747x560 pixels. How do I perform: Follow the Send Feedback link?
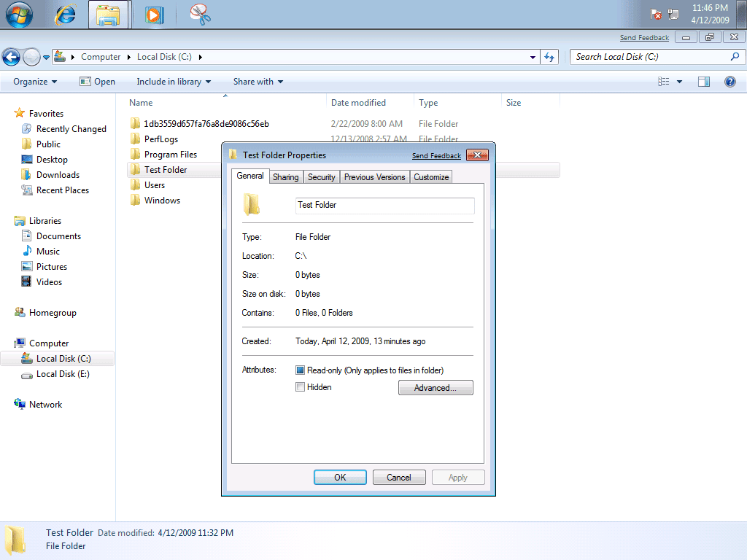click(436, 155)
